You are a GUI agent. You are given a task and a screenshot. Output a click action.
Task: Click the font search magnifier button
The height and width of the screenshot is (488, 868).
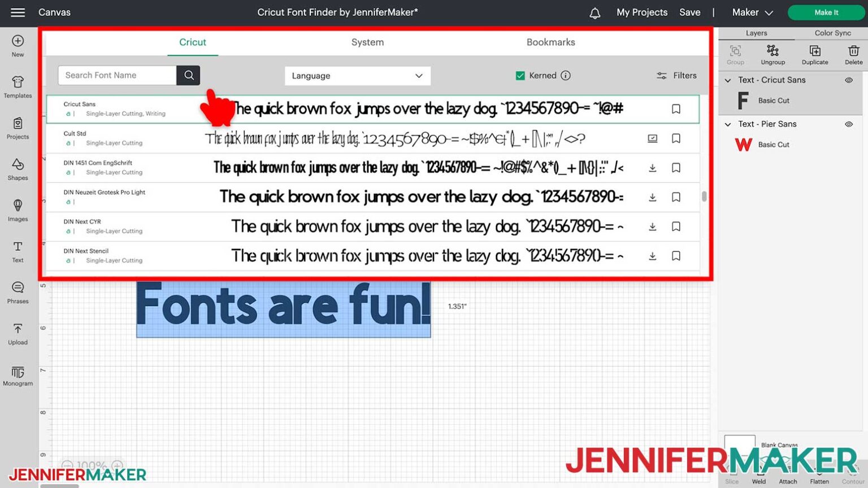click(x=188, y=75)
